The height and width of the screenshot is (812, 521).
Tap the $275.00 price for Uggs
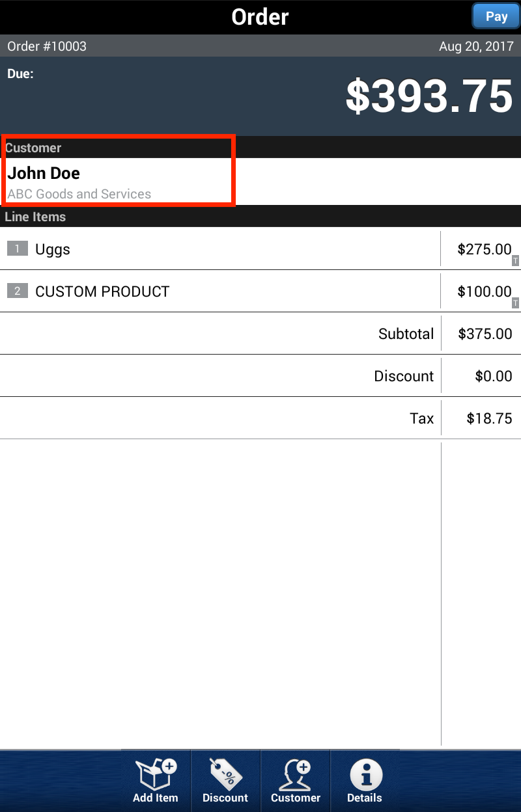[x=484, y=249]
